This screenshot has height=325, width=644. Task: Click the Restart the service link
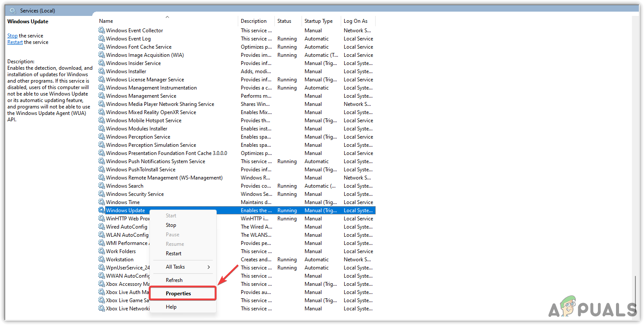[x=15, y=42]
